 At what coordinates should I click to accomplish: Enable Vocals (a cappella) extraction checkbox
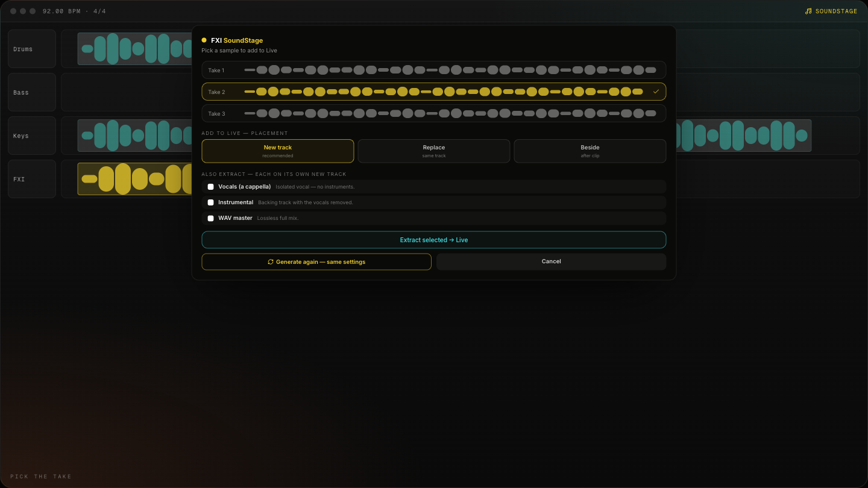pyautogui.click(x=210, y=187)
